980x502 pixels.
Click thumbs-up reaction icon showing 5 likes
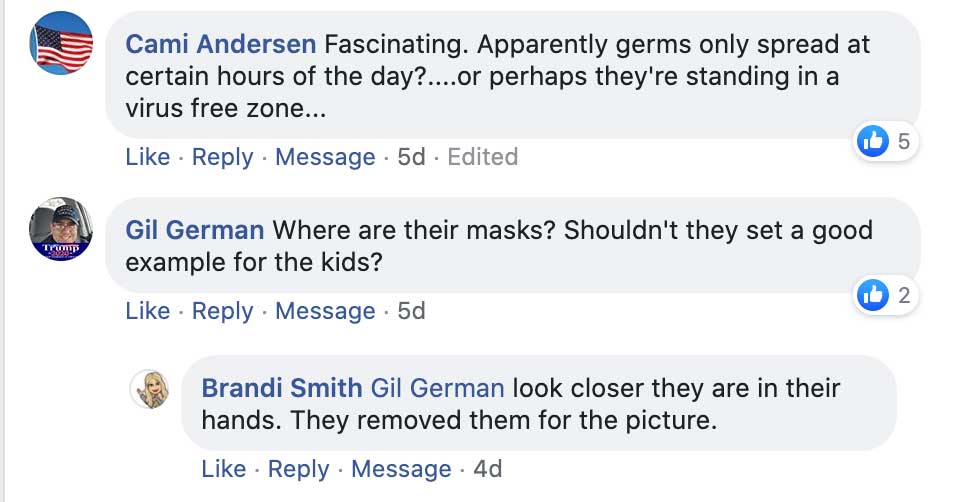pyautogui.click(x=873, y=142)
